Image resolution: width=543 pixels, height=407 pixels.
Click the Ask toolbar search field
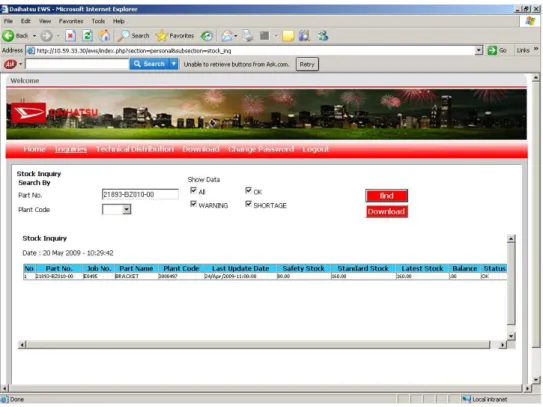77,64
